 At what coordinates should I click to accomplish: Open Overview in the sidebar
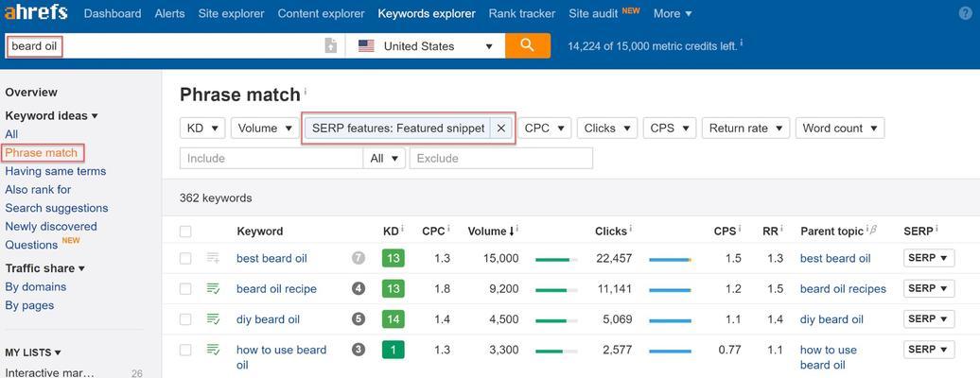[31, 93]
